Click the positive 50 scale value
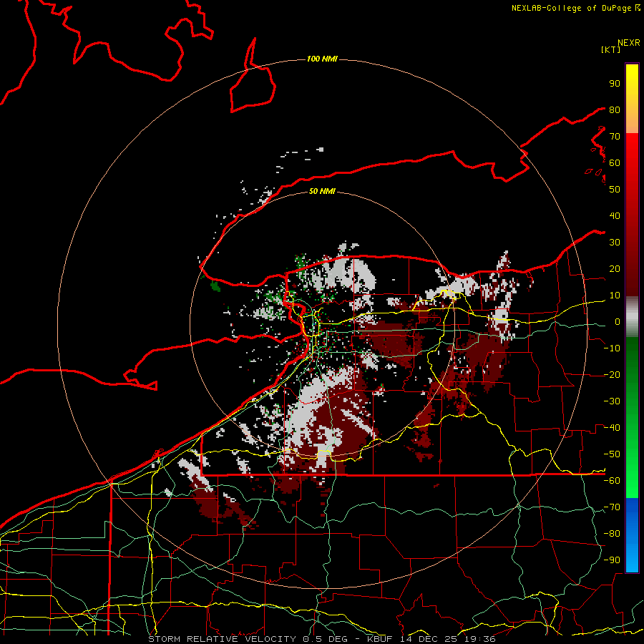644x644 pixels. tap(615, 190)
